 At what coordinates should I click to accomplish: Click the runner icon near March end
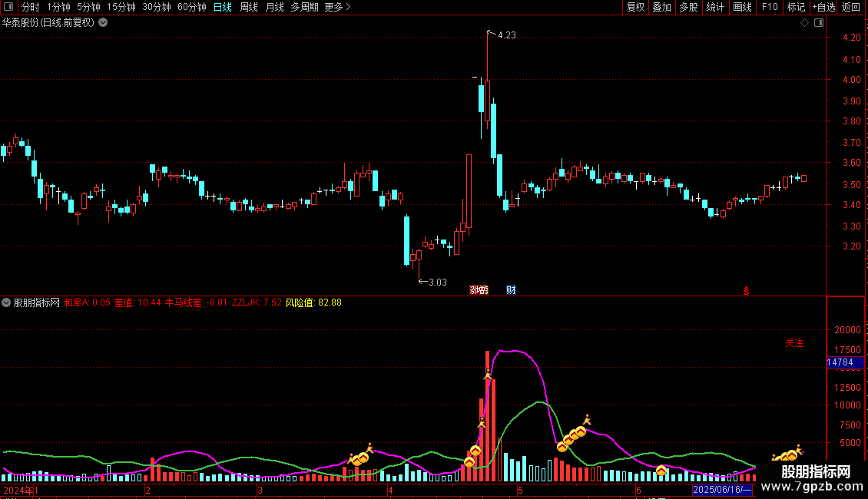(x=369, y=448)
